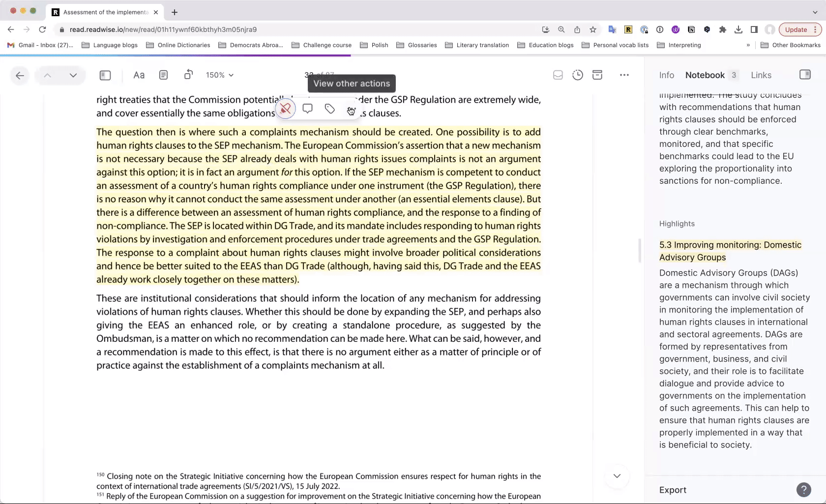Viewport: 826px width, 504px height.
Task: Open Language blogs bookmark folder
Action: (110, 45)
